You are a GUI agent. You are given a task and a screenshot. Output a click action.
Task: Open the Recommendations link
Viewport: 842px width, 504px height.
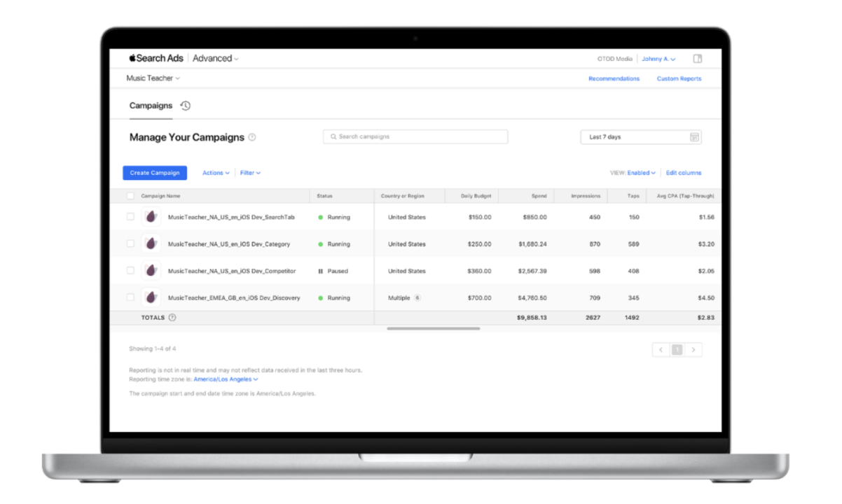[614, 79]
